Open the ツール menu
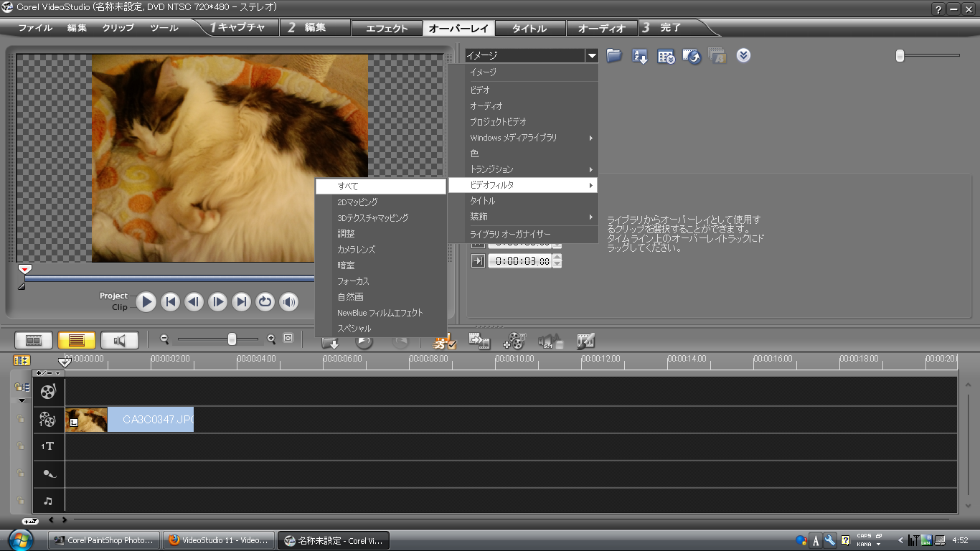980x551 pixels. tap(164, 28)
